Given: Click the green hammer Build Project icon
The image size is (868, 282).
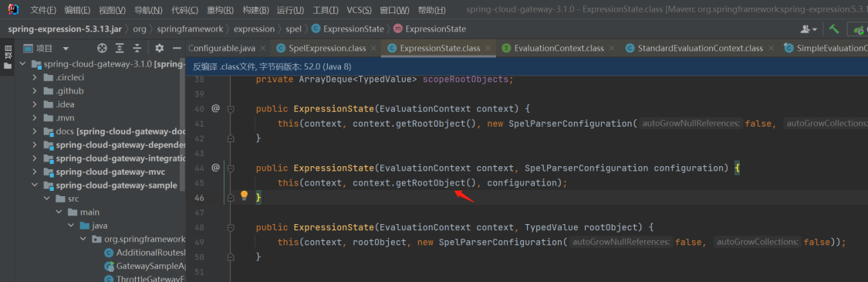Looking at the screenshot, I should point(834,29).
